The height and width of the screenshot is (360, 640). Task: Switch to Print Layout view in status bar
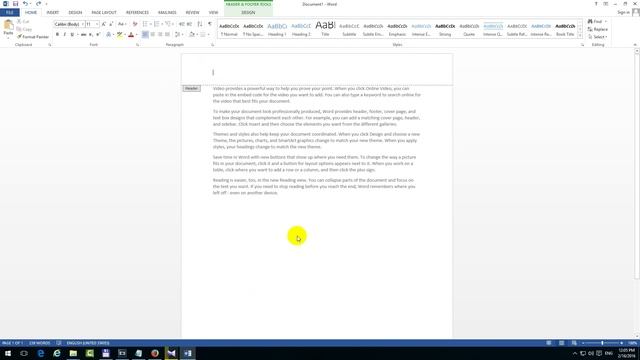click(x=562, y=343)
